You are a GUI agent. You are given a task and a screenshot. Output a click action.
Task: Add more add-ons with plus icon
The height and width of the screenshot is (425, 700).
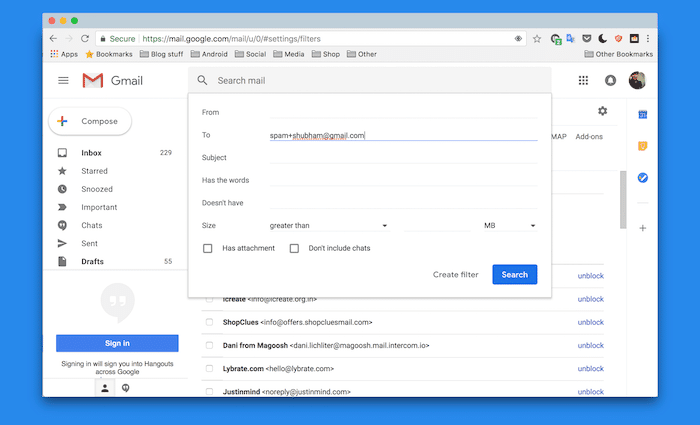642,228
